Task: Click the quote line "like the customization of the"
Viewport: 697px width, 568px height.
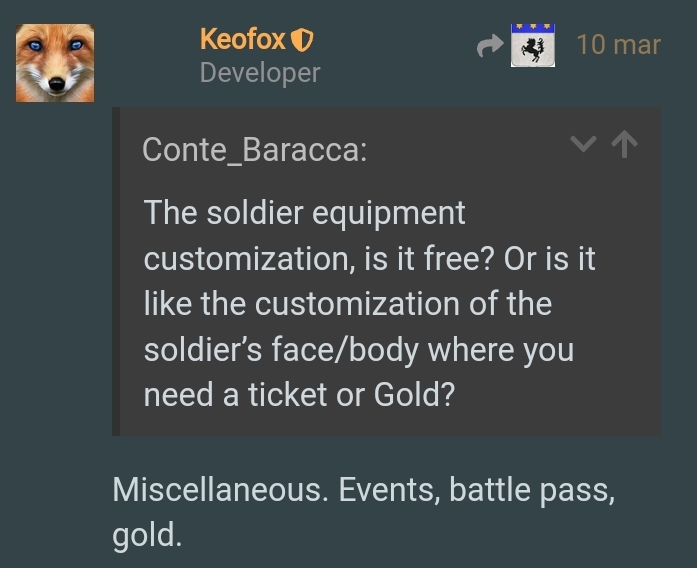Action: pyautogui.click(x=347, y=304)
